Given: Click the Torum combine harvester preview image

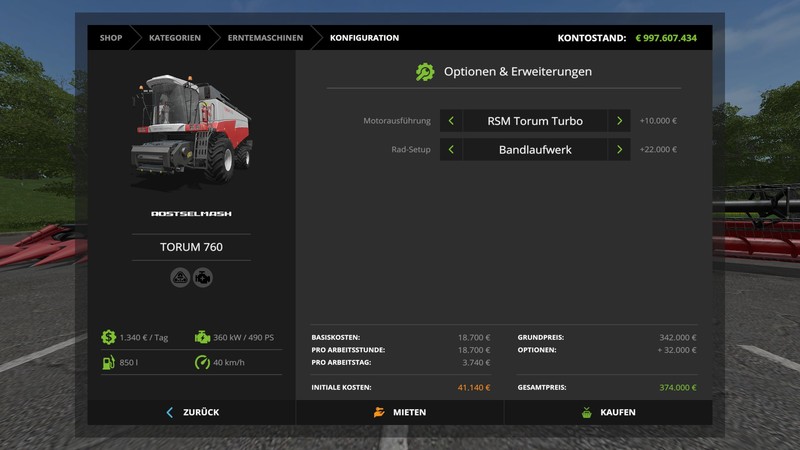Looking at the screenshot, I should (x=190, y=127).
